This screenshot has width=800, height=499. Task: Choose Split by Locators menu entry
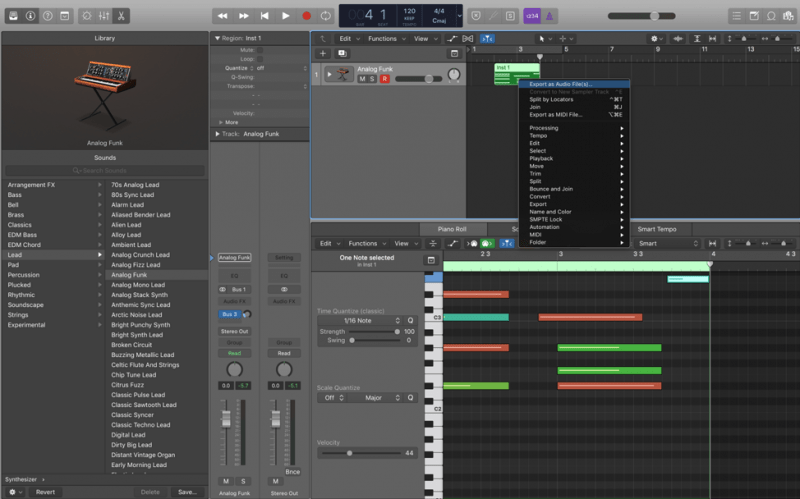pos(574,99)
